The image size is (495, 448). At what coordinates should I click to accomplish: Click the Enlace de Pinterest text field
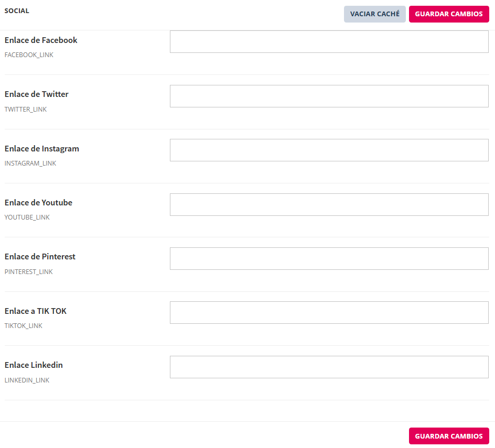[x=329, y=259]
